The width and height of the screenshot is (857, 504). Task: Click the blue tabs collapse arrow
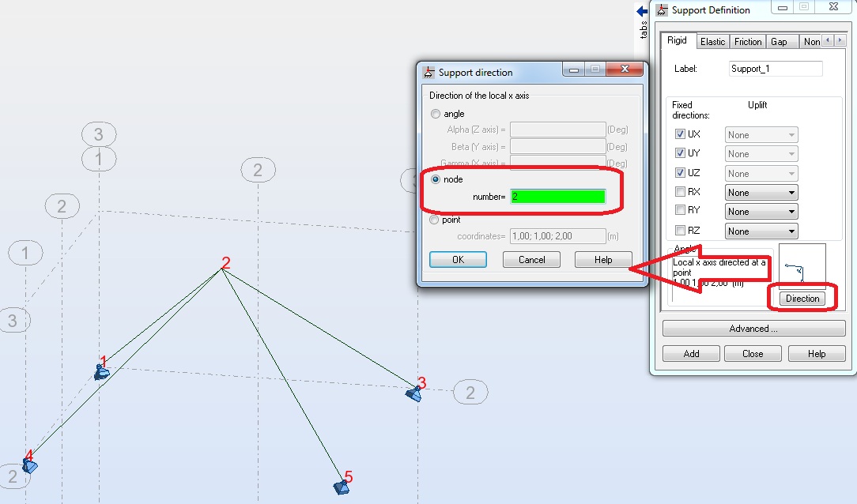(x=642, y=11)
